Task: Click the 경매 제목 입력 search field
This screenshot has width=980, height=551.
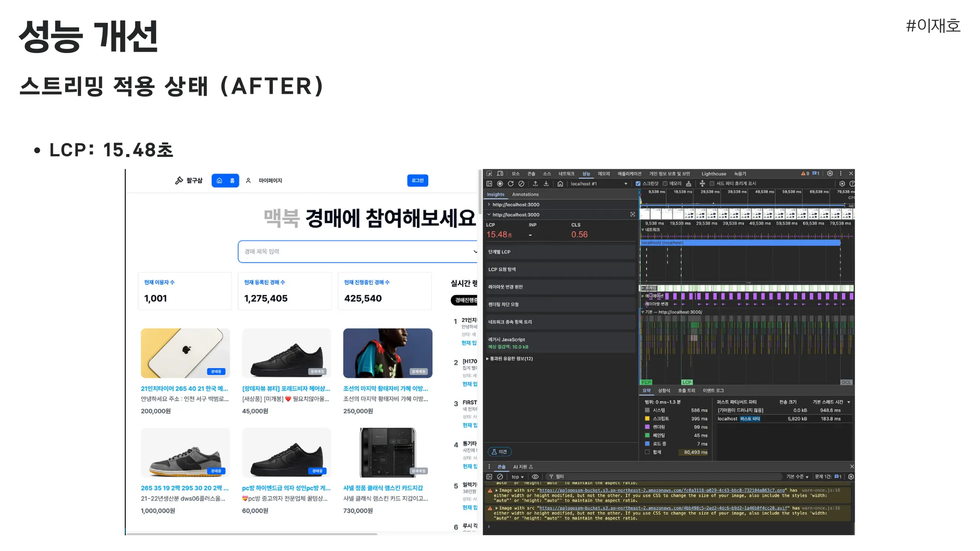Action: coord(358,252)
